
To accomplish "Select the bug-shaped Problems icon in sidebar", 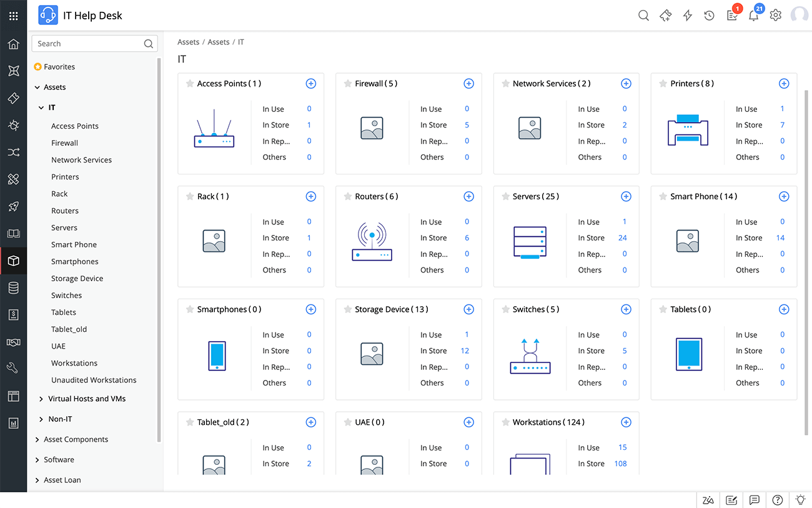I will (14, 125).
